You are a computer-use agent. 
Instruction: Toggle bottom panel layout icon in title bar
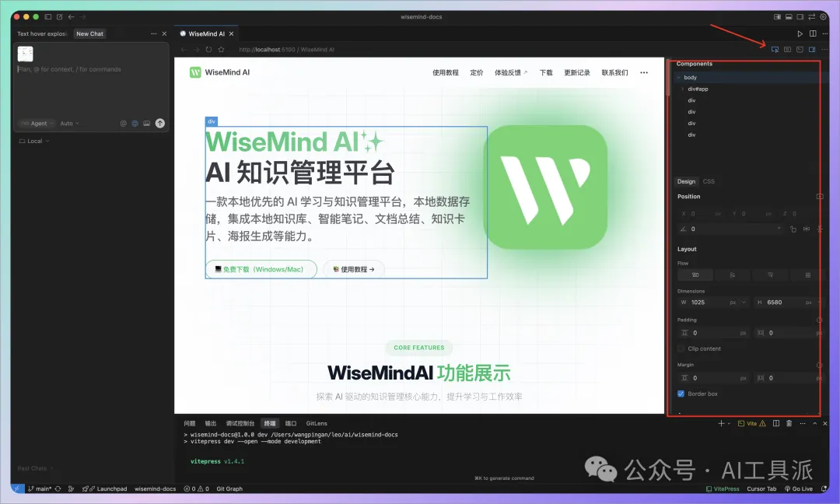tap(789, 16)
